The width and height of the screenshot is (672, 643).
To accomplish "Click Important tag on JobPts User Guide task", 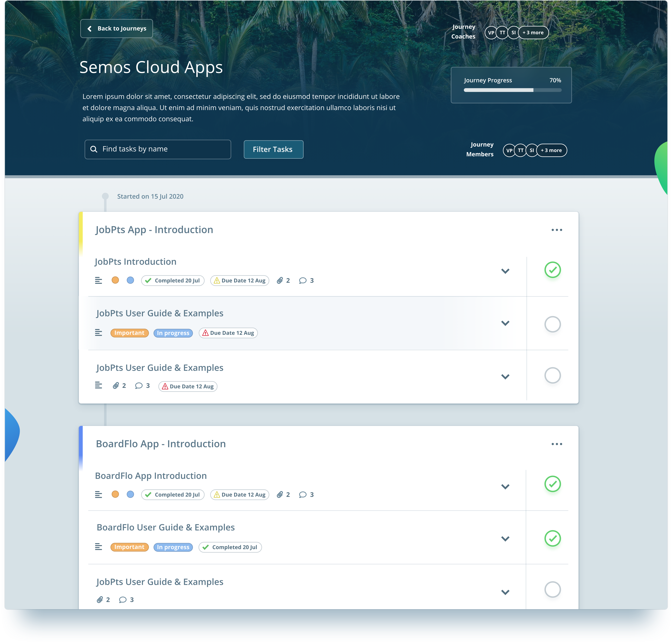I will point(130,333).
